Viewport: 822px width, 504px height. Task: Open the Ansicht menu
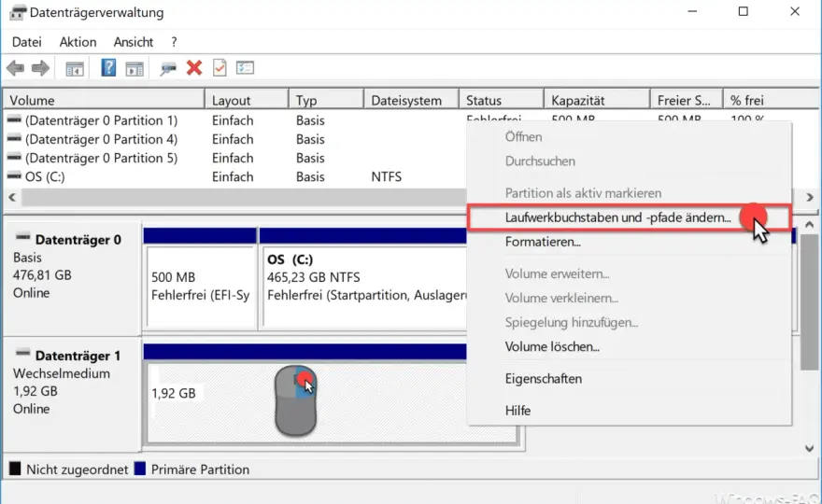(x=134, y=42)
